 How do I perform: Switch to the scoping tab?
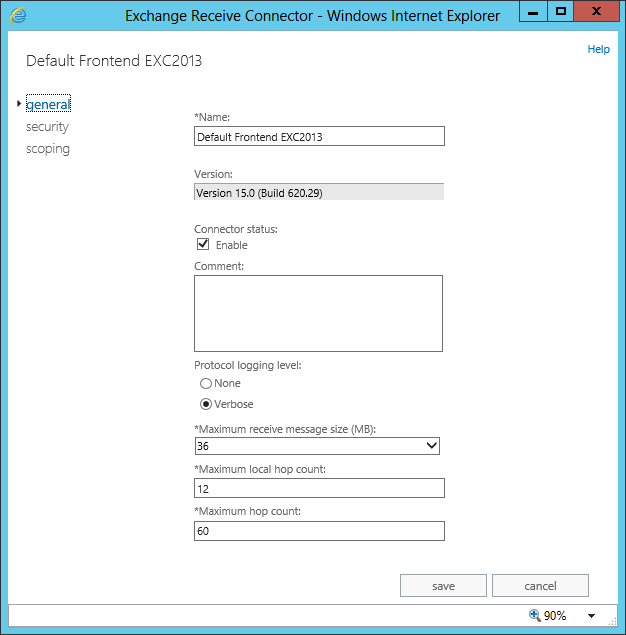[x=48, y=149]
